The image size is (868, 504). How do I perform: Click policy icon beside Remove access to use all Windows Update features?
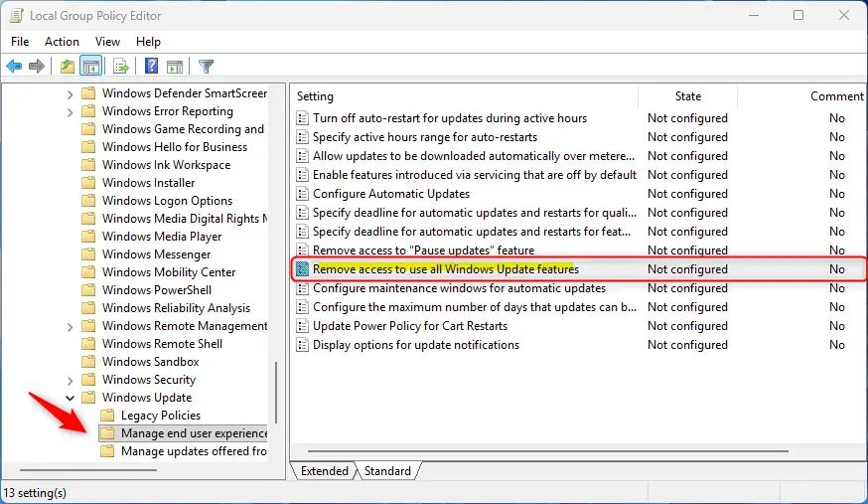click(x=302, y=269)
